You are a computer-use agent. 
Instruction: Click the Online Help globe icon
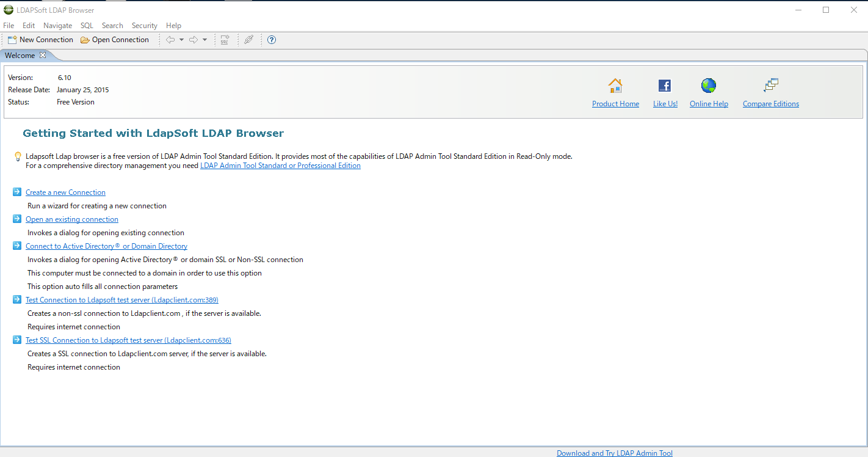(x=709, y=86)
